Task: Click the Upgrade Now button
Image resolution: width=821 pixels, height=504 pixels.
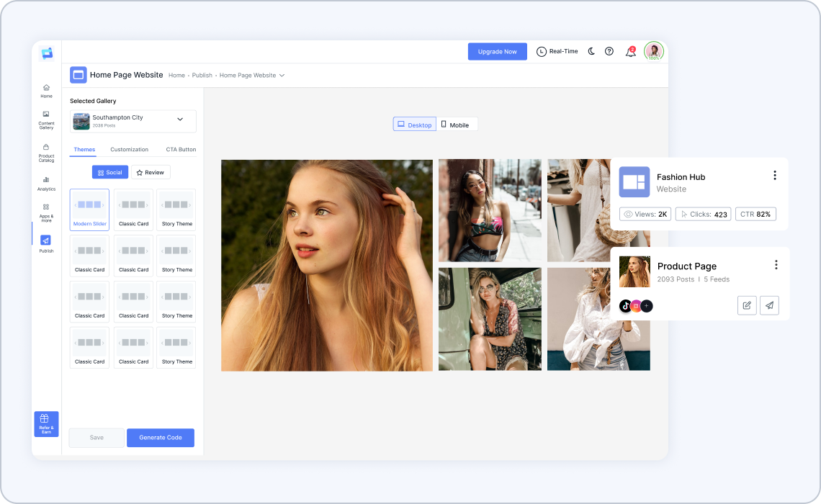Action: pos(498,51)
